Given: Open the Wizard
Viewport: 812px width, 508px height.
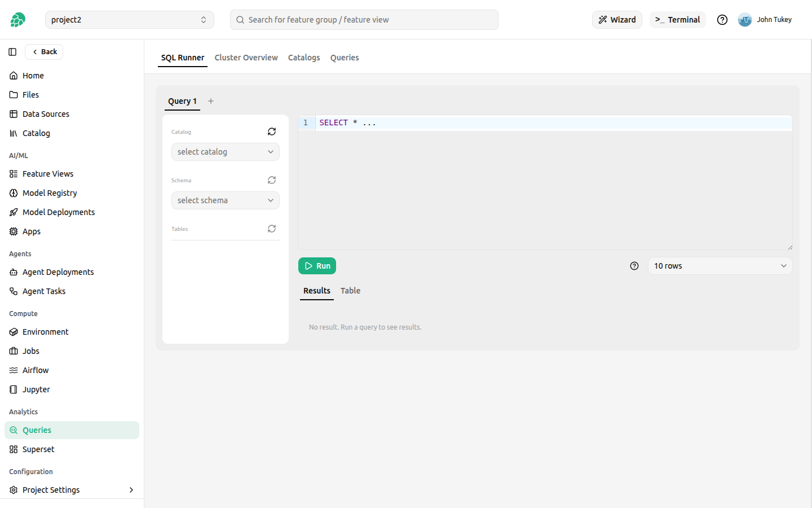Looking at the screenshot, I should [617, 20].
